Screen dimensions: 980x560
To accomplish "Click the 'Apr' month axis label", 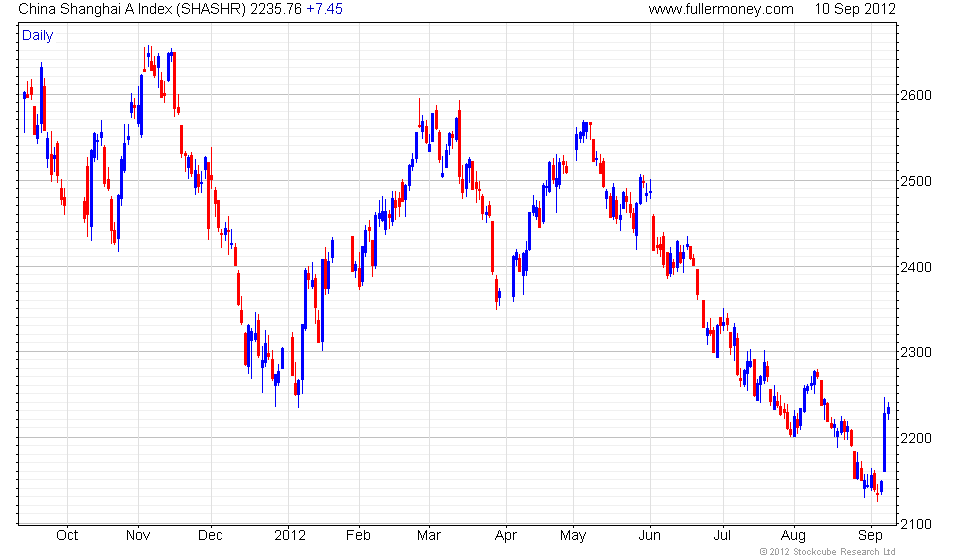I will pyautogui.click(x=506, y=536).
